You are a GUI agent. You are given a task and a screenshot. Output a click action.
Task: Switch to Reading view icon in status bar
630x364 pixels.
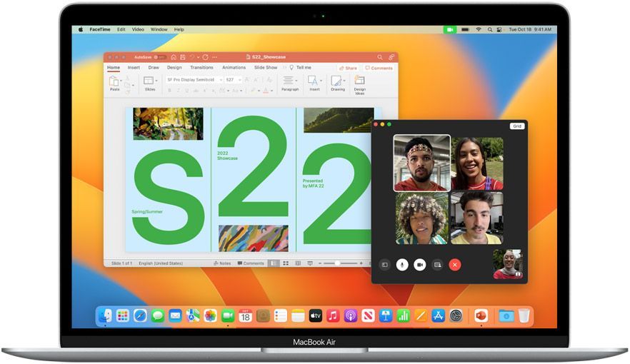point(298,263)
